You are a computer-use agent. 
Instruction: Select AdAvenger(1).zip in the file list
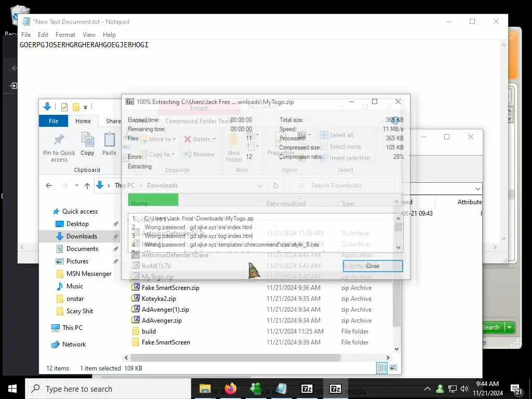(x=165, y=310)
